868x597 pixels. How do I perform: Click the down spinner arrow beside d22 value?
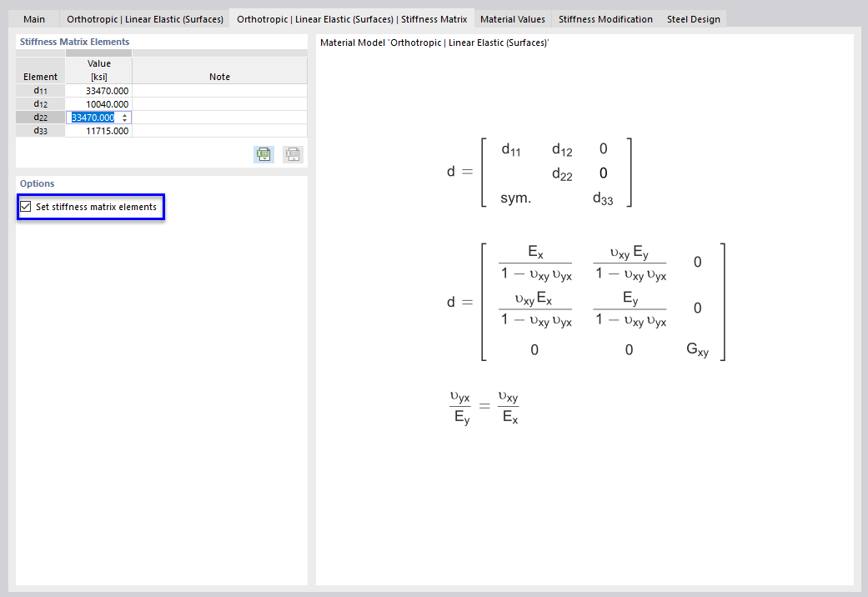point(125,120)
